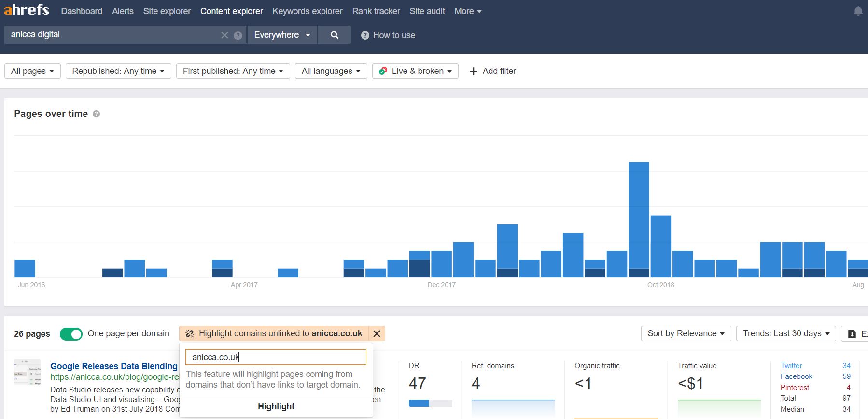Click the '26 pages' results count
868x419 pixels.
(x=32, y=334)
